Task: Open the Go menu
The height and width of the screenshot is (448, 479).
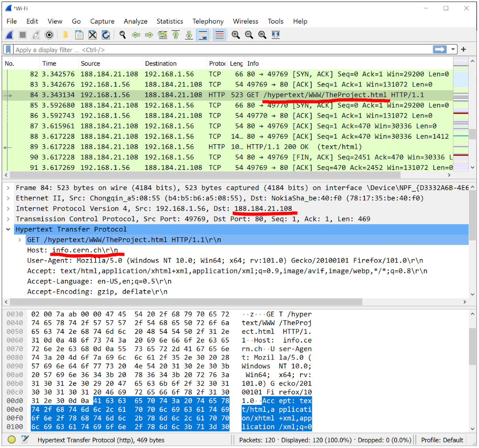Action: (x=76, y=21)
